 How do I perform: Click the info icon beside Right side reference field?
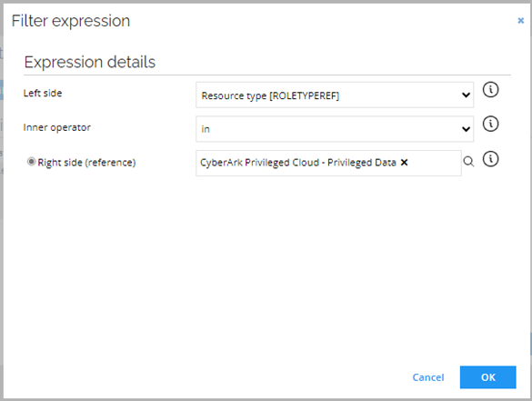pyautogui.click(x=490, y=159)
